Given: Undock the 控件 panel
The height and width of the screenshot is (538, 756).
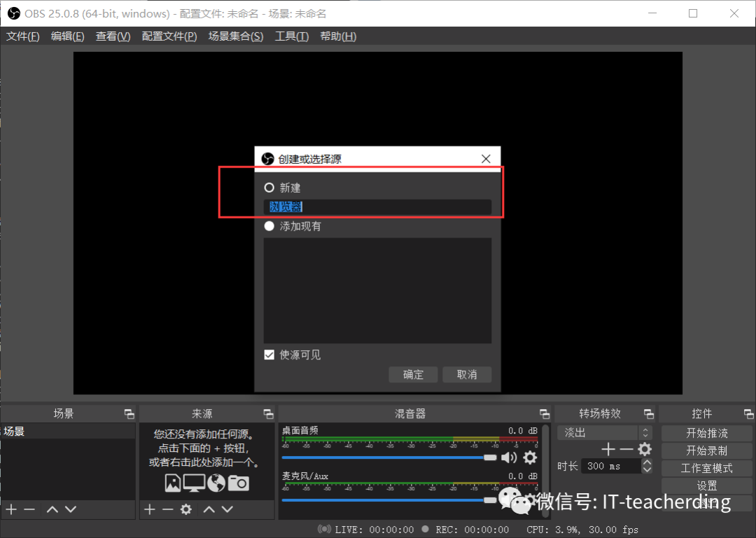Looking at the screenshot, I should 749,413.
